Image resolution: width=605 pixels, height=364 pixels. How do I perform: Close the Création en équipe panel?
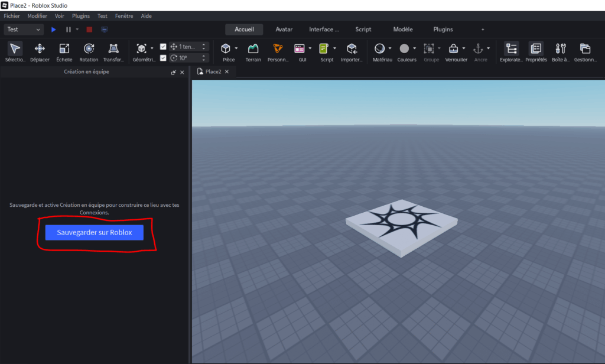182,72
